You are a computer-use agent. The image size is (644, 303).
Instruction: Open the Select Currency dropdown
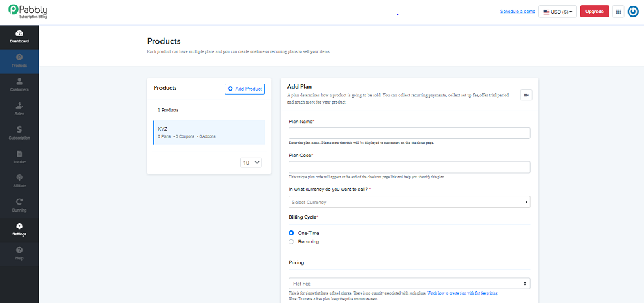(409, 202)
